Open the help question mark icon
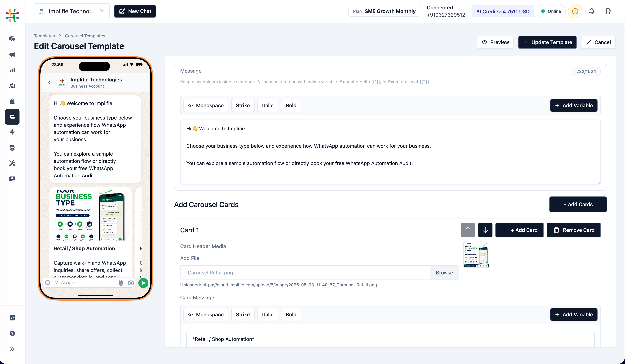This screenshot has height=364, width=625. [x=12, y=333]
